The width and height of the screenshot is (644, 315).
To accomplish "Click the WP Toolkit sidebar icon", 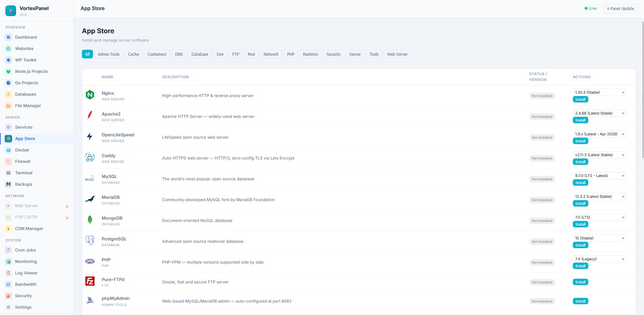I will pyautogui.click(x=9, y=60).
